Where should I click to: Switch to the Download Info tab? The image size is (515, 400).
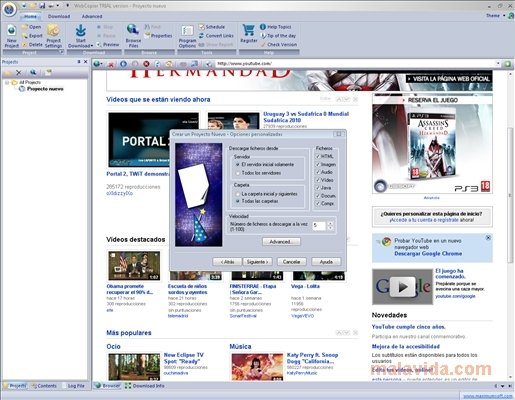coord(145,386)
